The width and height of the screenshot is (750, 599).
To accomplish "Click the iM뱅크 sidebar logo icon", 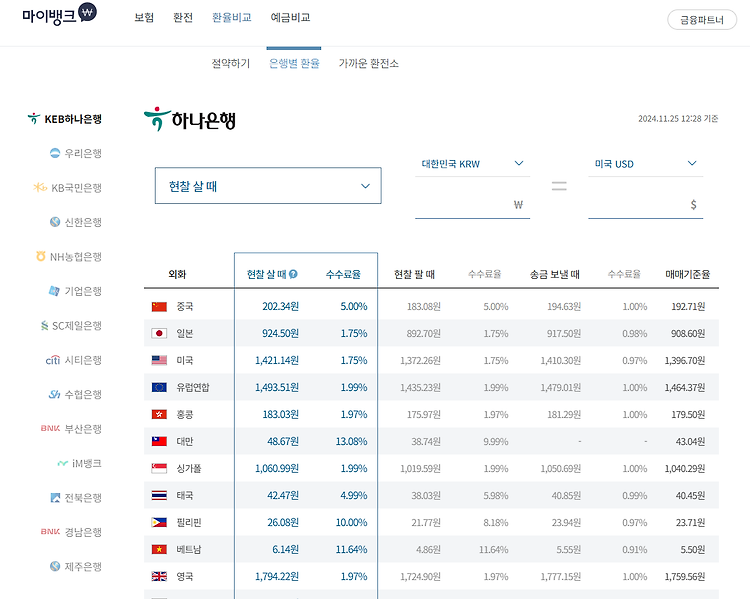I will tap(63, 463).
